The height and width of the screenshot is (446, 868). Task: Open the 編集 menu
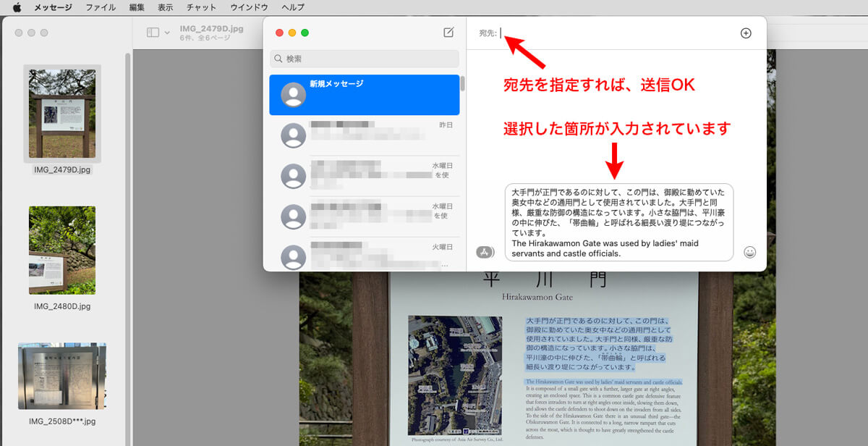pos(137,7)
